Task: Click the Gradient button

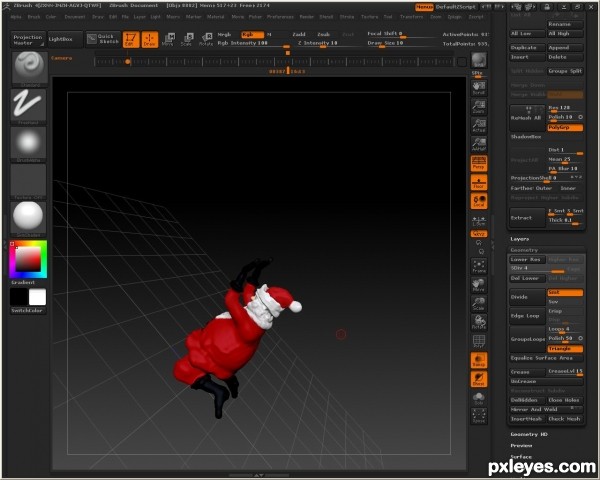Action: point(23,282)
